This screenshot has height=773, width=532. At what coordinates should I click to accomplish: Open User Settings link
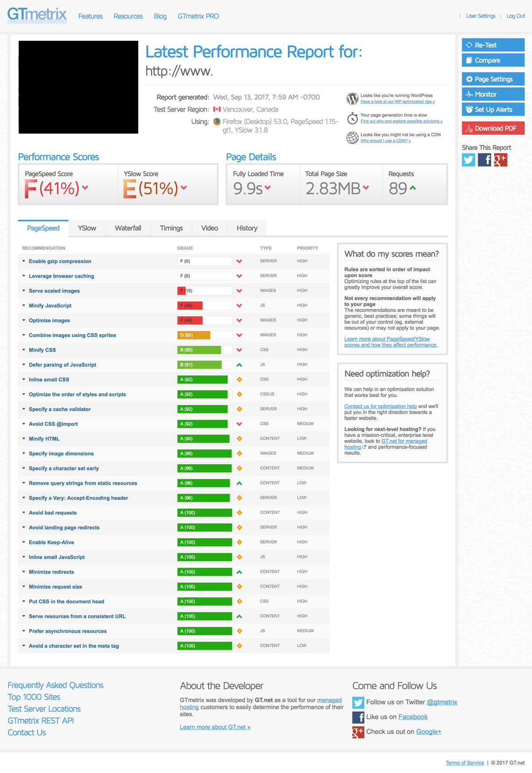tap(481, 16)
